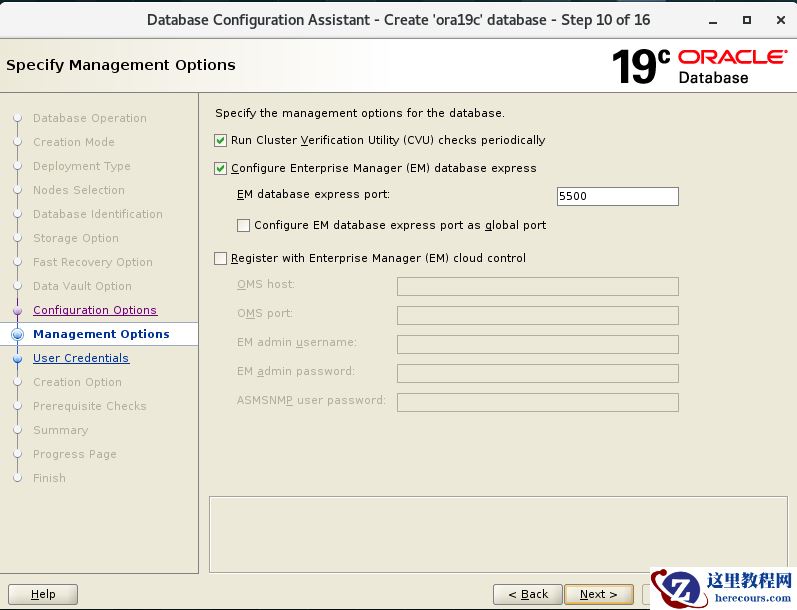797x610 pixels.
Task: Click the Help button
Action: coord(43,594)
